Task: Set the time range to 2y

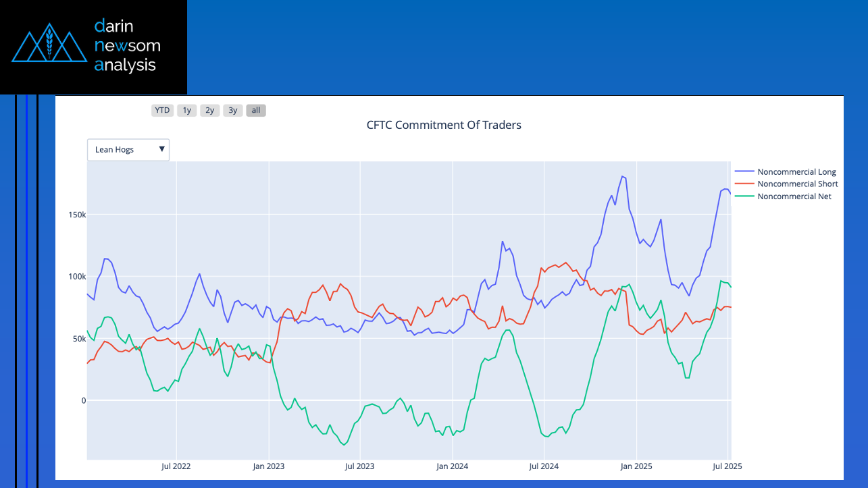Action: tap(210, 110)
